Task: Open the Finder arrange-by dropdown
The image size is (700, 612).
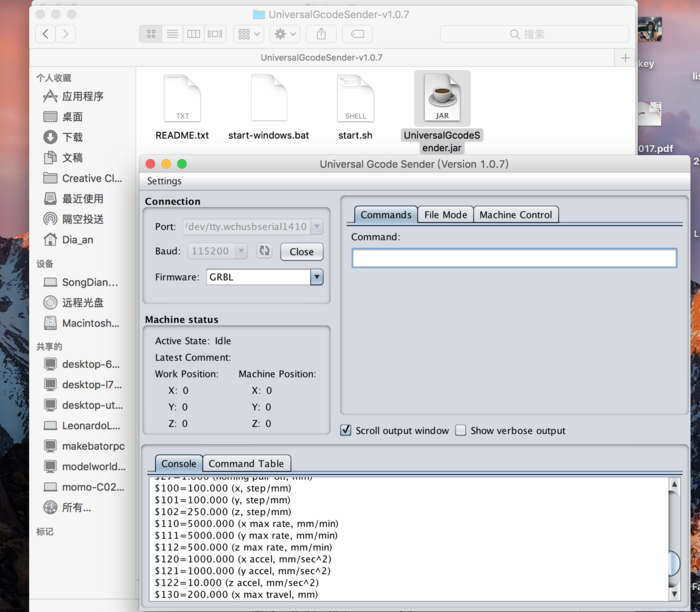Action: [249, 34]
